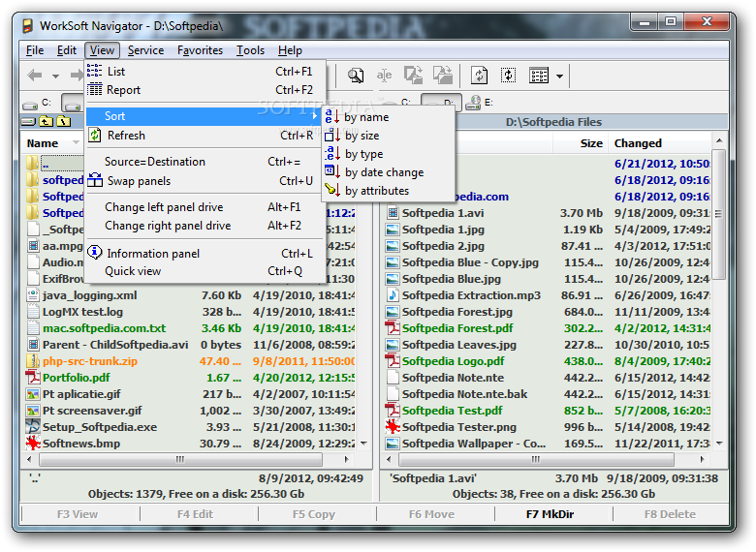
Task: Open the Help menu
Action: [x=290, y=50]
